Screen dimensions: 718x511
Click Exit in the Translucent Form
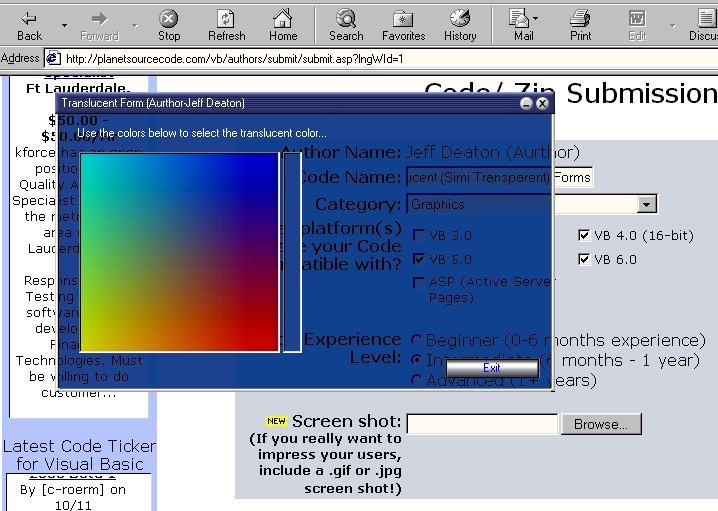coord(492,368)
